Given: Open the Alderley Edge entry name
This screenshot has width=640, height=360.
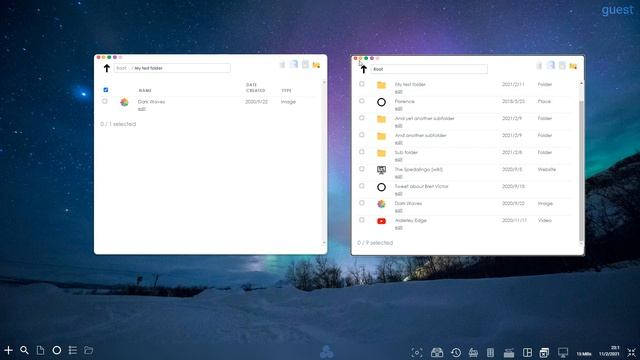Looking at the screenshot, I should 410,220.
